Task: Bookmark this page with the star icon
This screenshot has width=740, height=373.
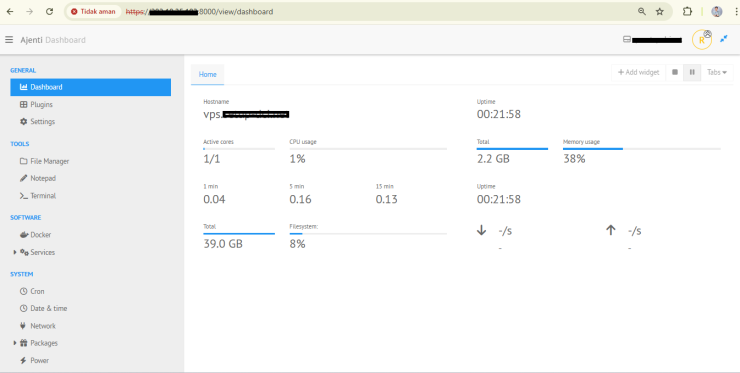Action: coord(660,12)
